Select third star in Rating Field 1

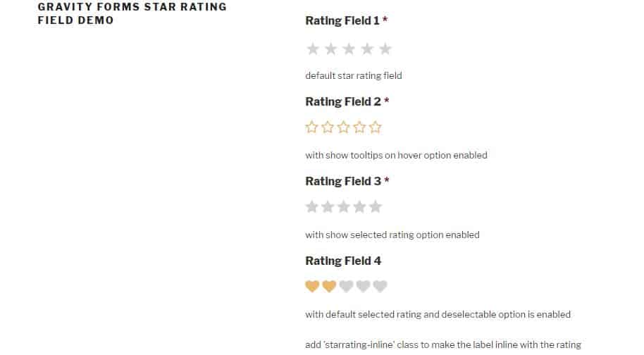pyautogui.click(x=349, y=49)
